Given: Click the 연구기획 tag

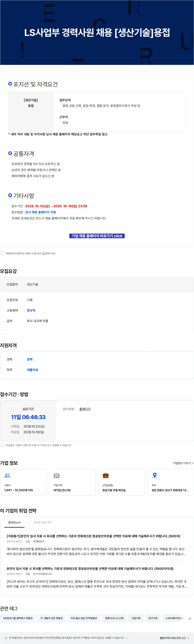Looking at the screenshot, I should point(153,618).
